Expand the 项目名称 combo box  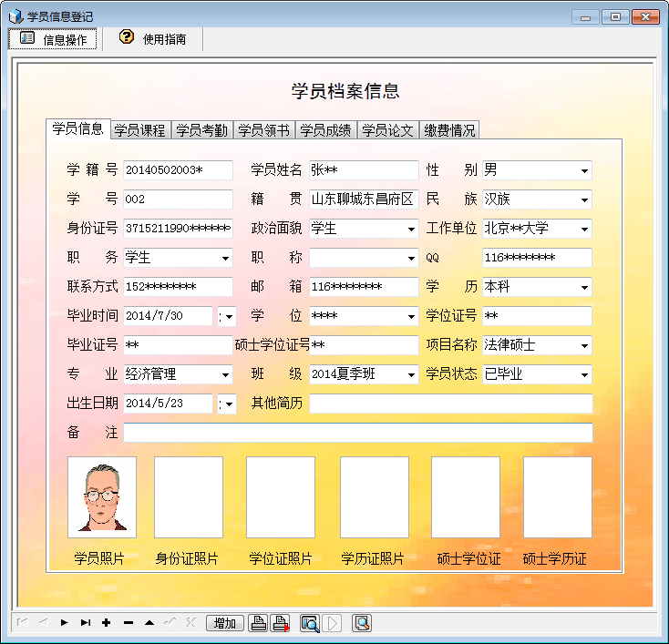[583, 345]
